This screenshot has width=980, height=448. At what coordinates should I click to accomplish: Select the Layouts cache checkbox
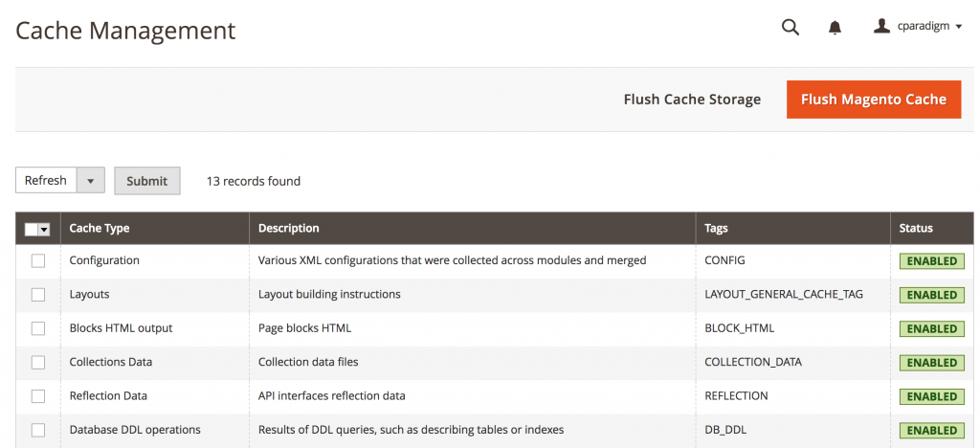point(38,295)
